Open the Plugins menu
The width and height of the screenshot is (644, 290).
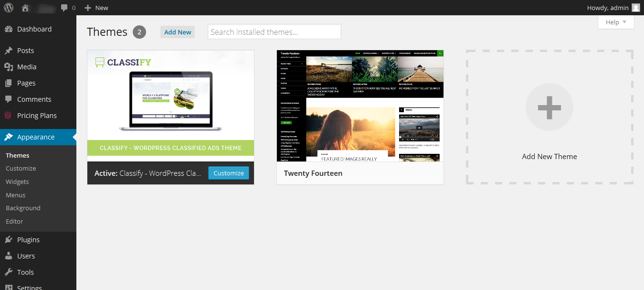coord(38,240)
